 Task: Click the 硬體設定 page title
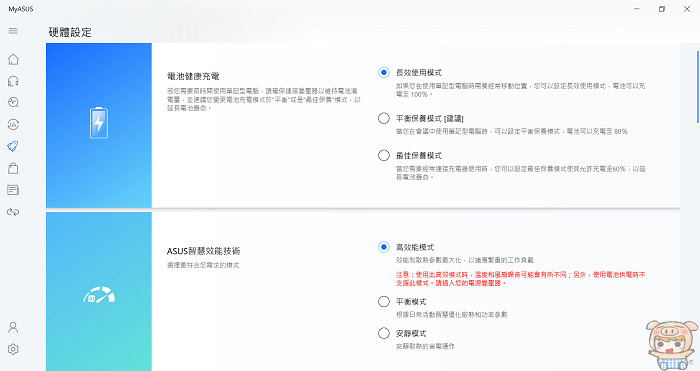[x=70, y=32]
